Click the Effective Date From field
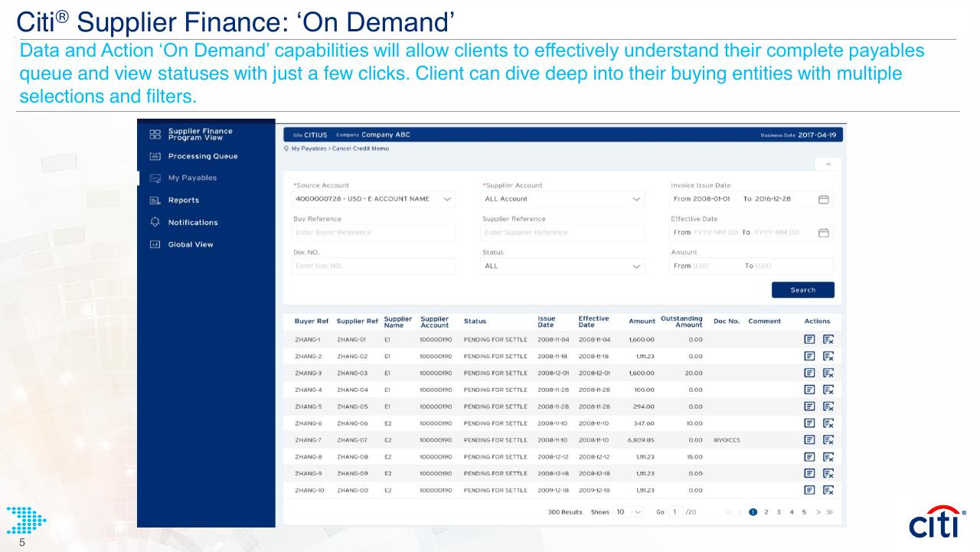This screenshot has width=980, height=552. coord(705,233)
